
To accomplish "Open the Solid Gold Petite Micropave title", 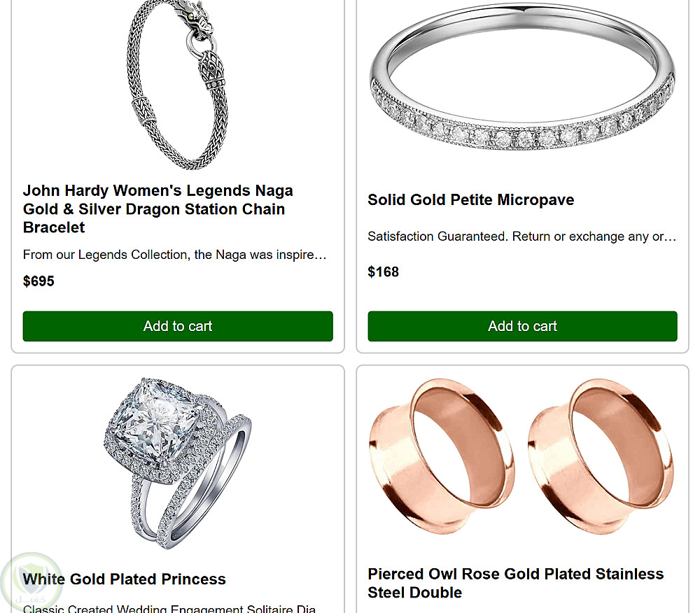I will coord(470,200).
